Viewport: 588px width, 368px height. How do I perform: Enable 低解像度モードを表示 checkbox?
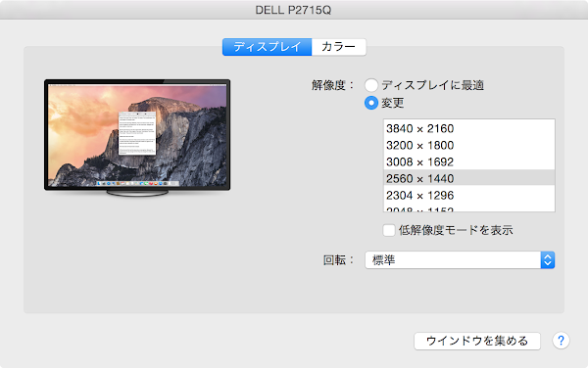click(x=389, y=230)
